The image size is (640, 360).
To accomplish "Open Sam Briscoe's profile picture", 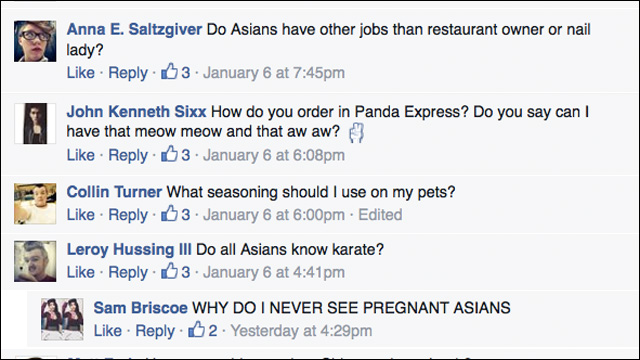I will tap(62, 319).
